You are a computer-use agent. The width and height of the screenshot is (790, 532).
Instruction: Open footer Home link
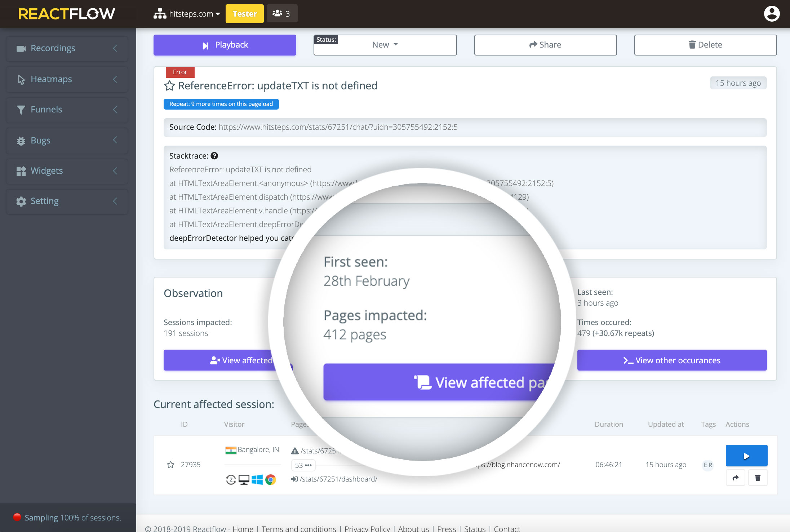(243, 528)
